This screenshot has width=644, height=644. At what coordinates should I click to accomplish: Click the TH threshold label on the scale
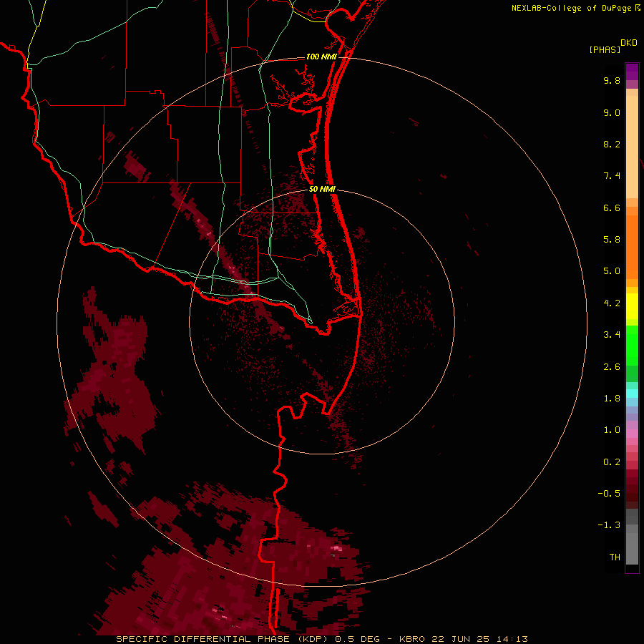tap(615, 557)
